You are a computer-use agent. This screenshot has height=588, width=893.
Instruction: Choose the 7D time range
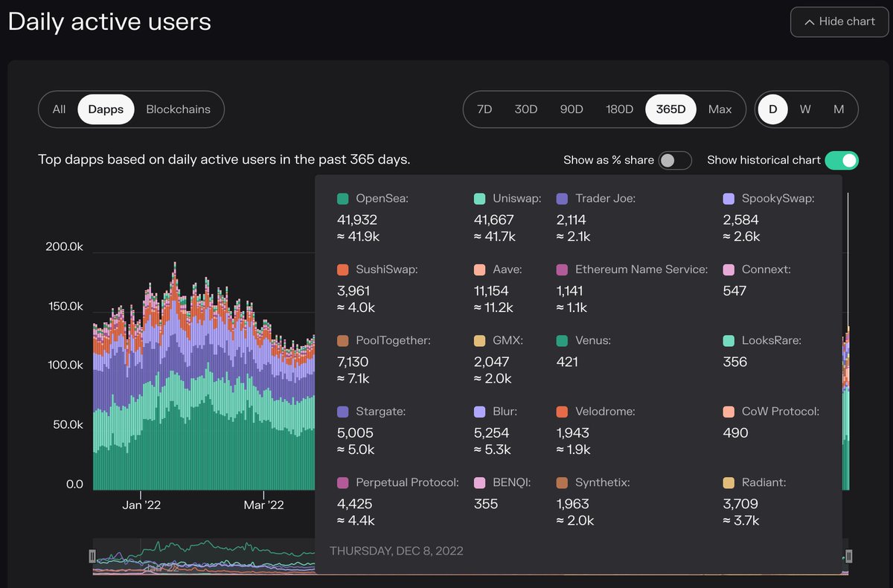[x=484, y=109]
